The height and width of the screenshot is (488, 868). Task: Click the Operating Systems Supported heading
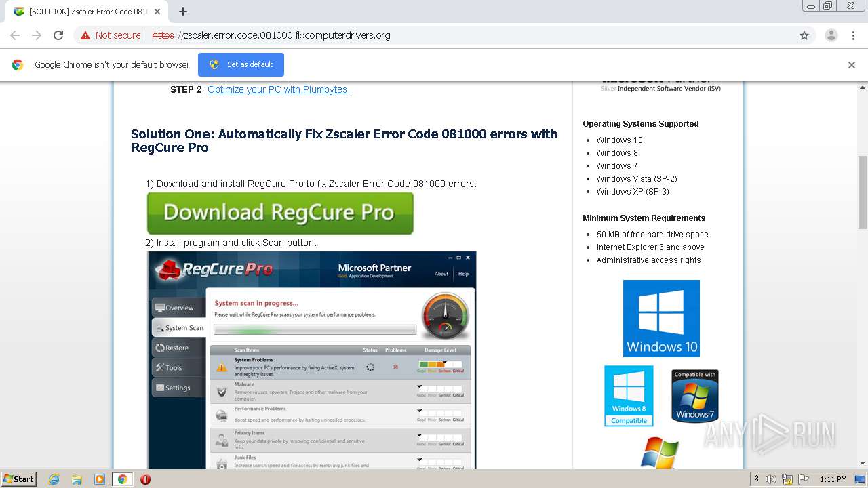coord(641,124)
